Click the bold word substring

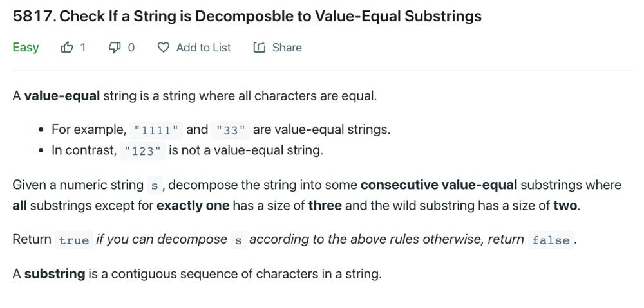click(x=55, y=273)
